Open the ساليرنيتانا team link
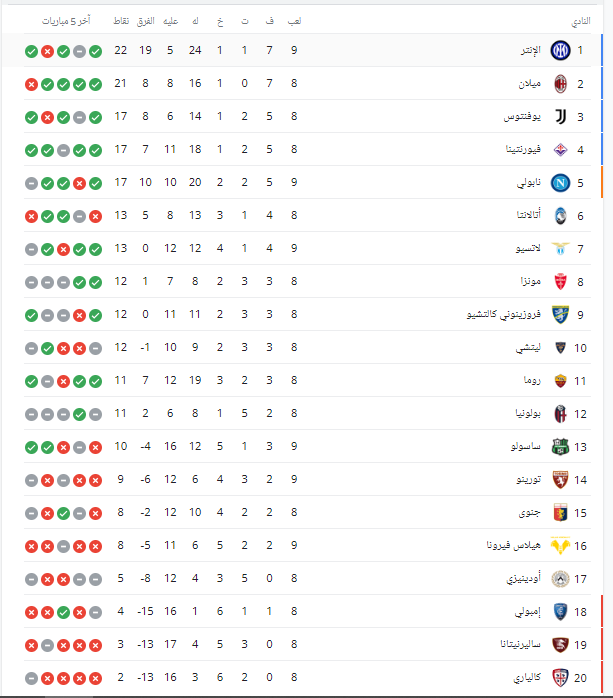Image resolution: width=613 pixels, height=698 pixels. (512, 644)
